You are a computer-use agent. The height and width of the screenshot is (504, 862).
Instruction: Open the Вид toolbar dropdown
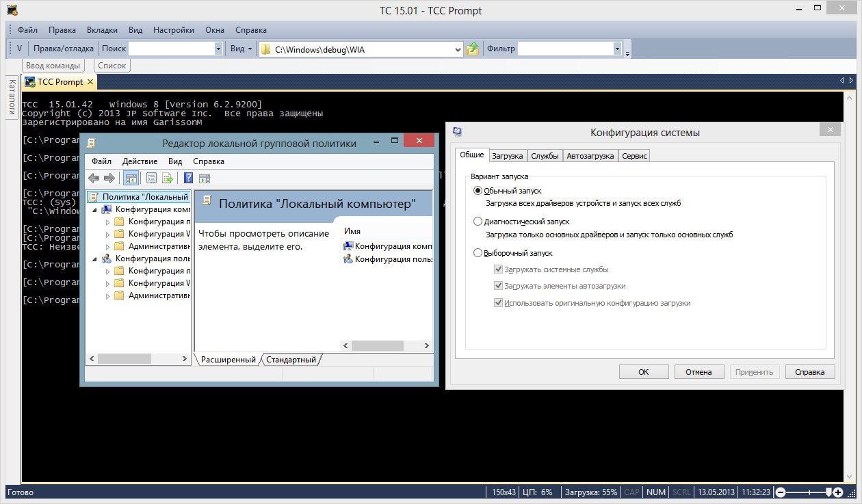(241, 49)
